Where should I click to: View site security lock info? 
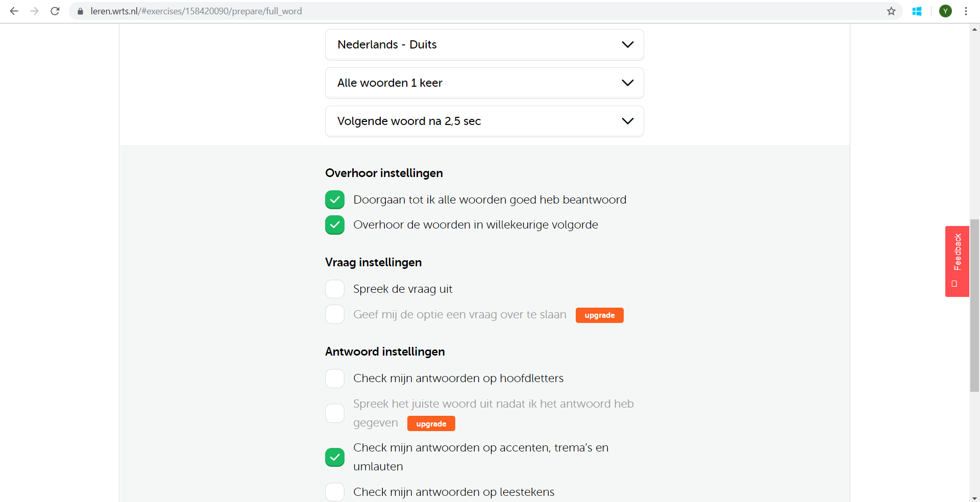point(80,11)
